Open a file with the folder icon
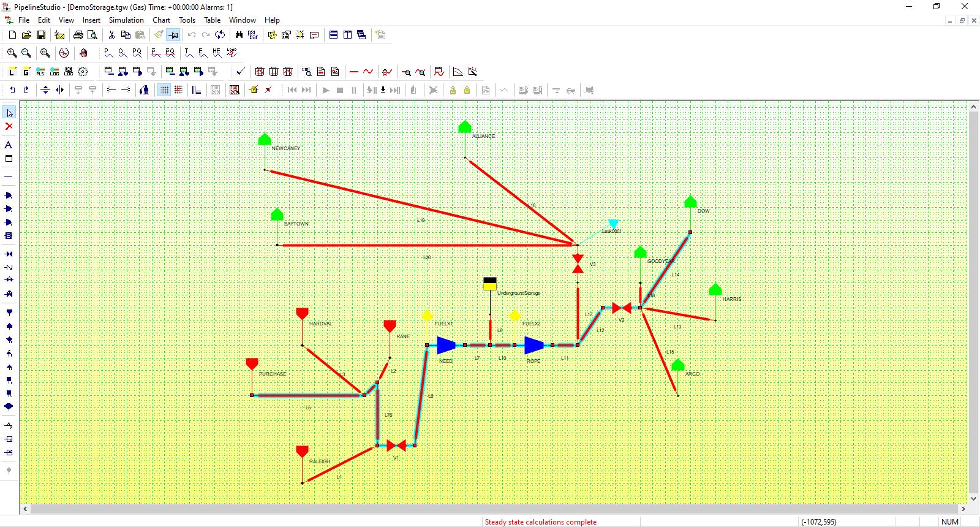 click(x=26, y=35)
